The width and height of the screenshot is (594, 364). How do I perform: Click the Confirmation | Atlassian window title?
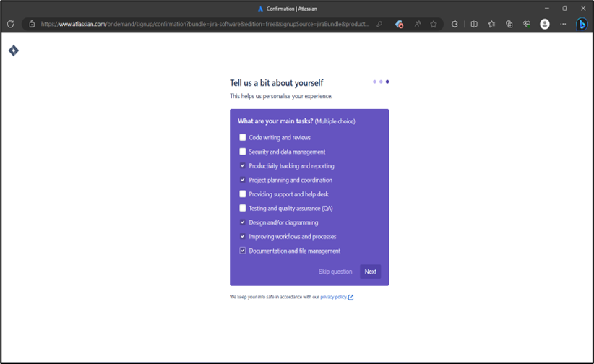pyautogui.click(x=291, y=9)
